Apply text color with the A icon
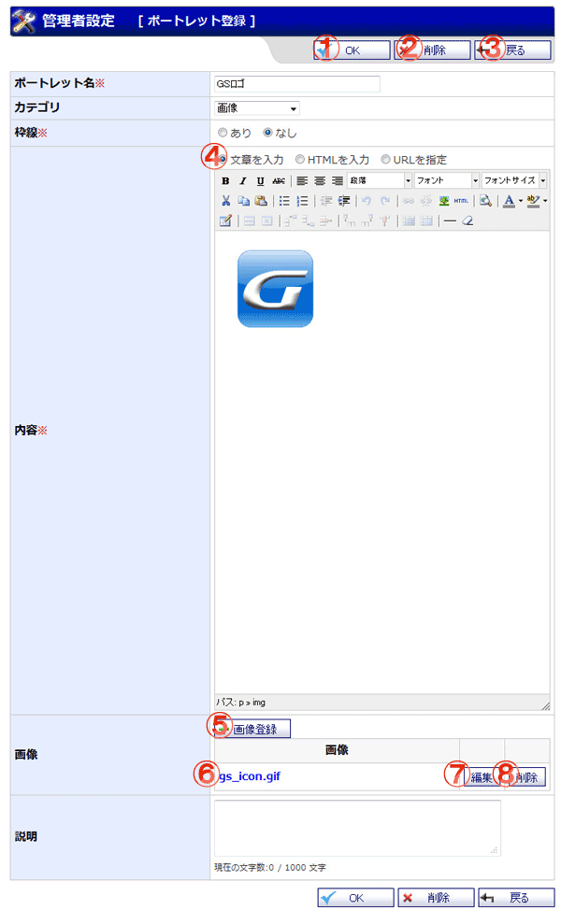 [509, 201]
